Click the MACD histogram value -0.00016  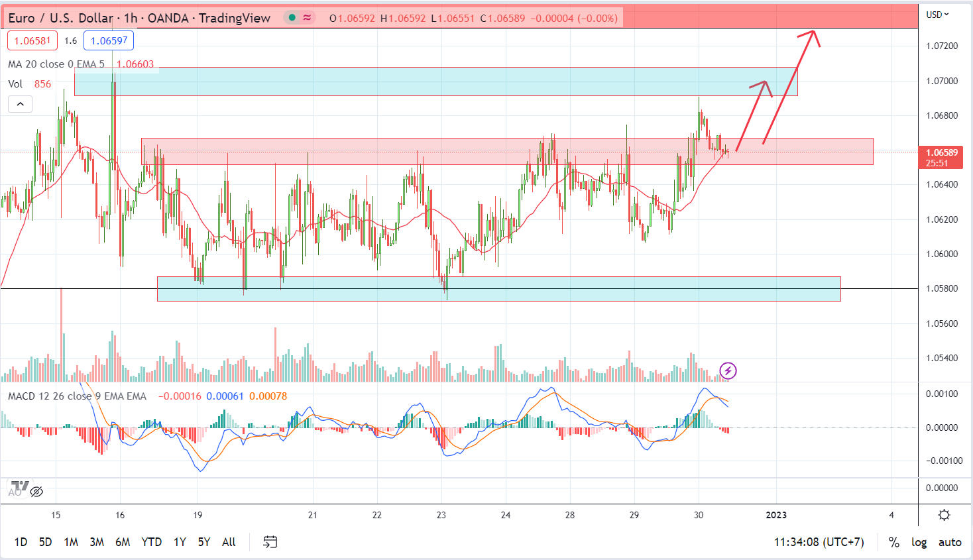[x=180, y=396]
